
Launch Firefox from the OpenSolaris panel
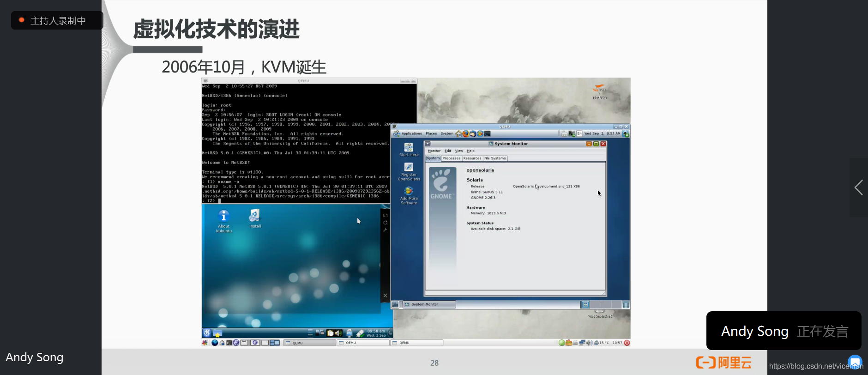click(x=465, y=134)
